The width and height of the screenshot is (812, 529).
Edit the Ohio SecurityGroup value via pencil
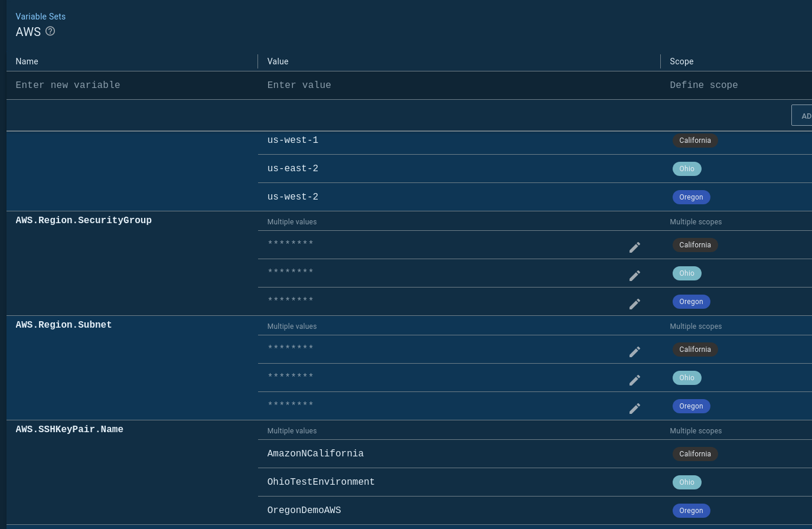coord(635,276)
